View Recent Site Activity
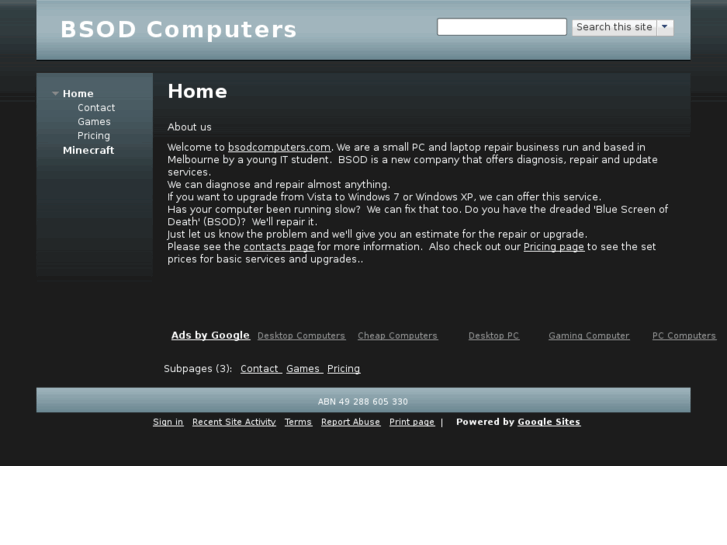 tap(234, 422)
